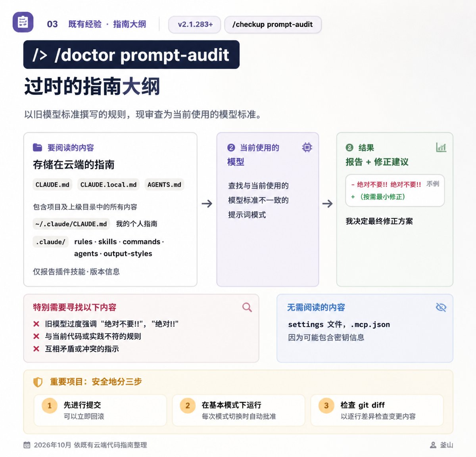476x457 pixels.
Task: Click the red X beside 旧模型过度强调
Action: 36,324
